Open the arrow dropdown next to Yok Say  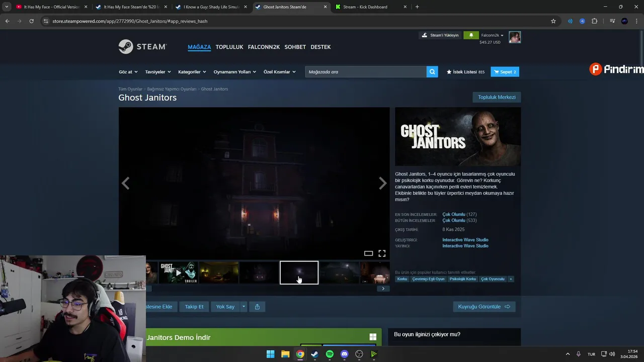point(244,307)
